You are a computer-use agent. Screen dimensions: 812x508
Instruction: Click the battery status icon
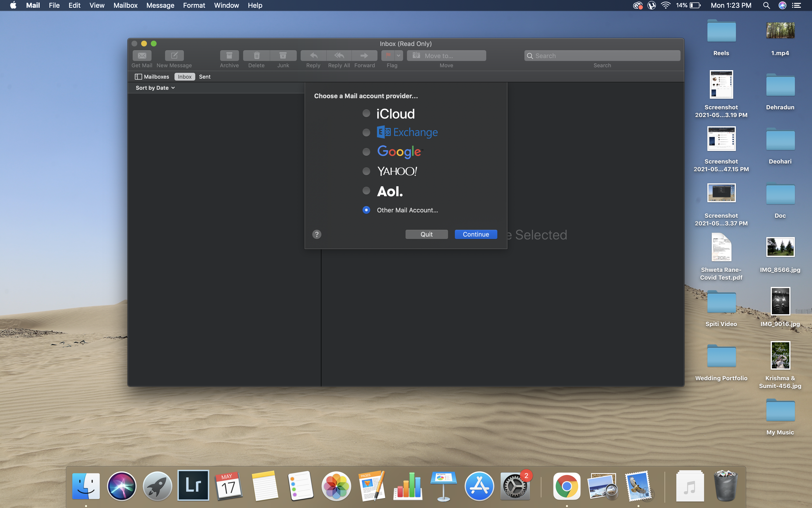695,5
